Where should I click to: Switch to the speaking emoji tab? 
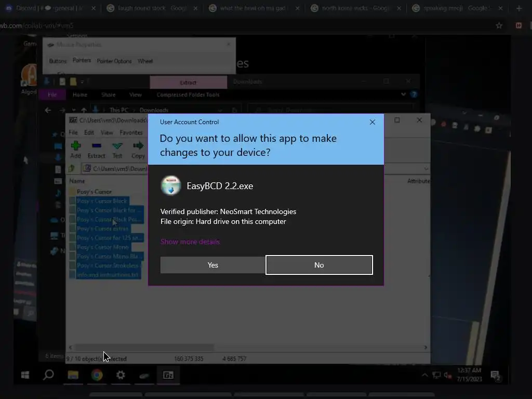tap(457, 8)
